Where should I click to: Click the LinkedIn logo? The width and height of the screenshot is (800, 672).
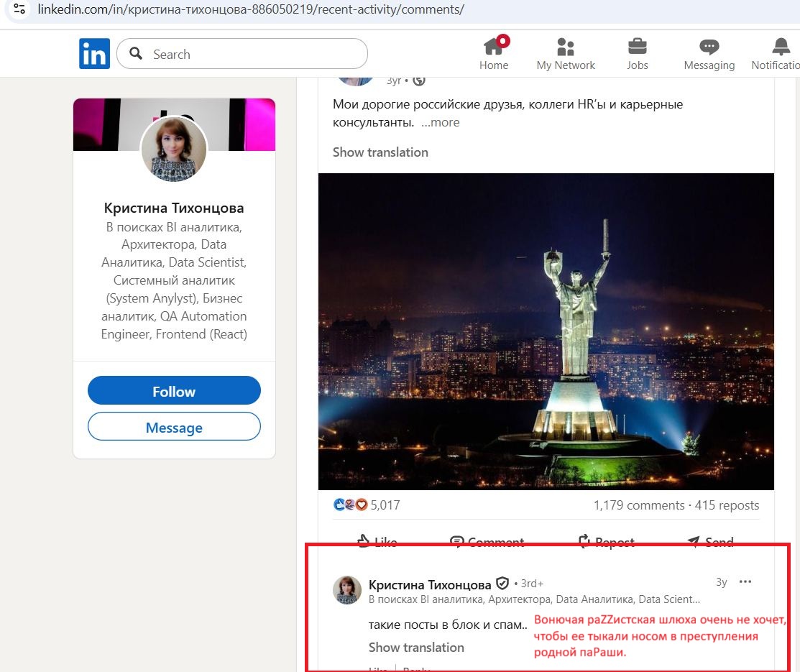click(94, 54)
